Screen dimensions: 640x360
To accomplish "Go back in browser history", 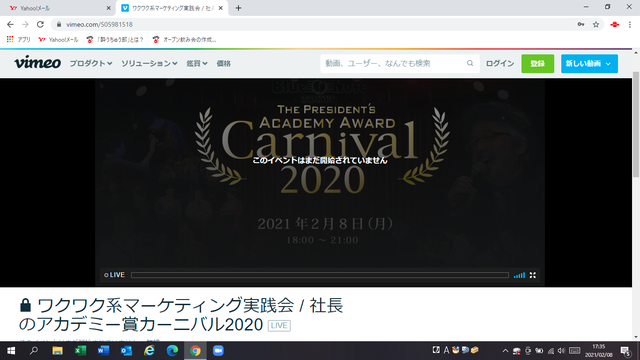I will pyautogui.click(x=10, y=24).
